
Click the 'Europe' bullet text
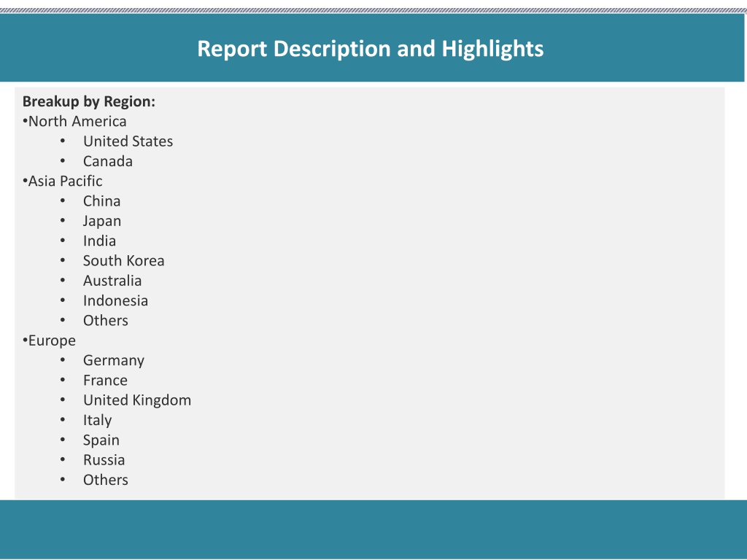click(x=52, y=341)
